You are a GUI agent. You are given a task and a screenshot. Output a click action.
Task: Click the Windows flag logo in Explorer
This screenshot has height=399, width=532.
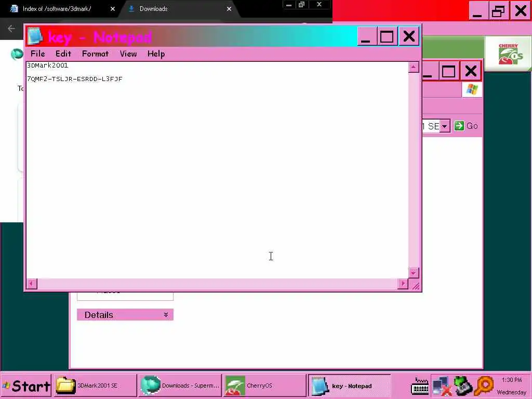point(472,89)
